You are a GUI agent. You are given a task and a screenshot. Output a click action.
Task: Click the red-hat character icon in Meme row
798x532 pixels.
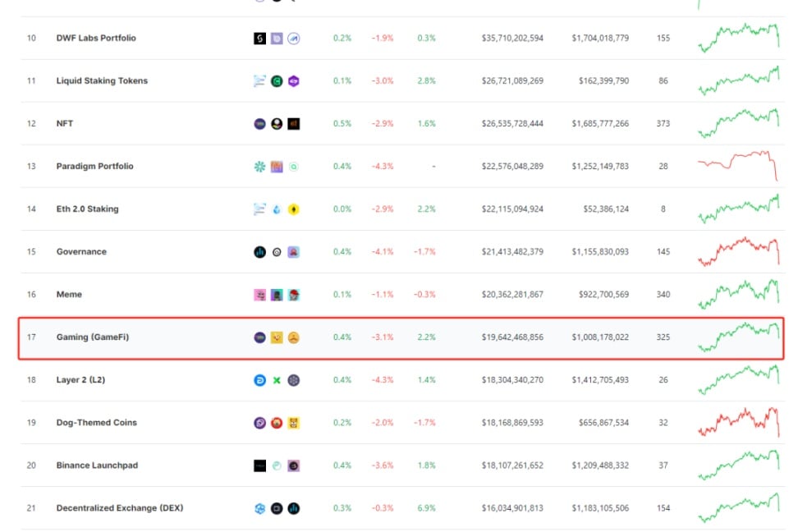pos(293,295)
